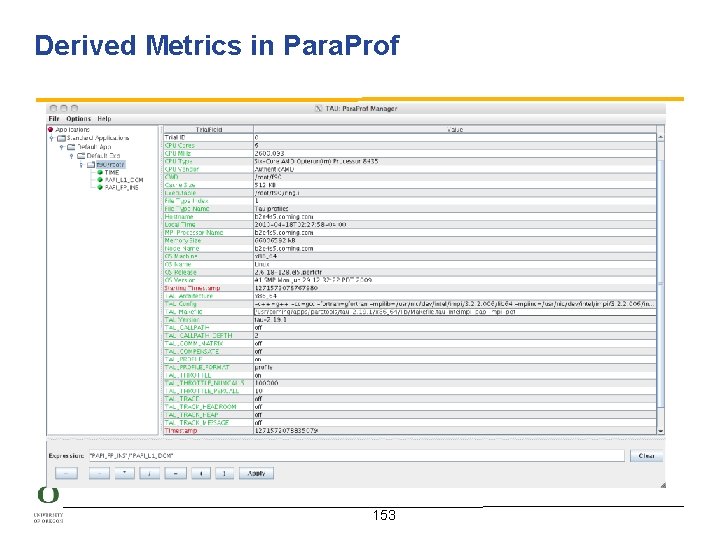The image size is (720, 540).
Task: Open the File menu
Action: click(x=54, y=118)
